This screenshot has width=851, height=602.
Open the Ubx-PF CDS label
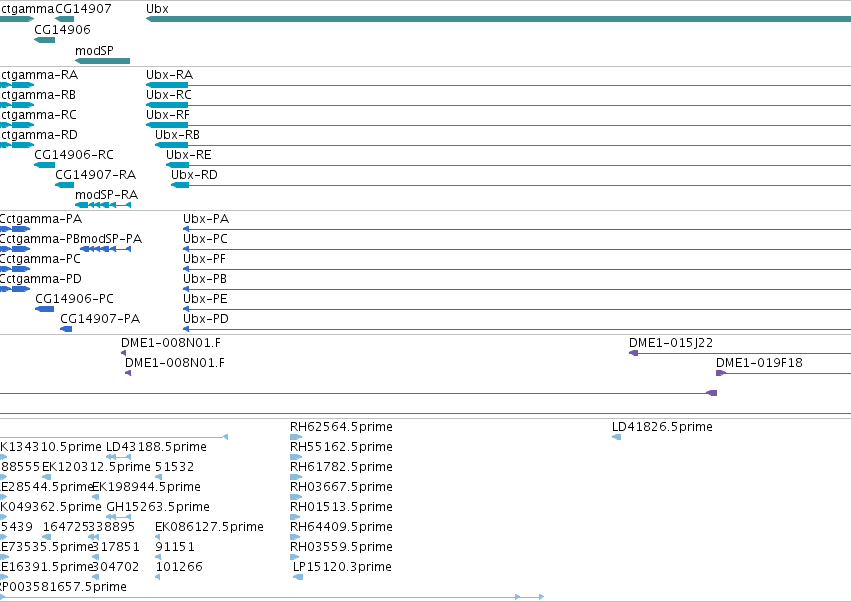pyautogui.click(x=204, y=259)
